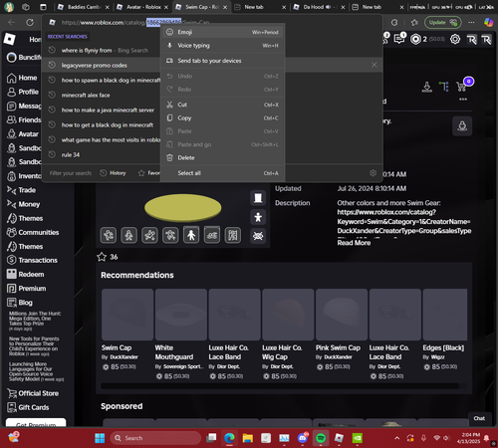The width and height of the screenshot is (498, 448).
Task: Click the person avatar preview button
Action: (258, 217)
